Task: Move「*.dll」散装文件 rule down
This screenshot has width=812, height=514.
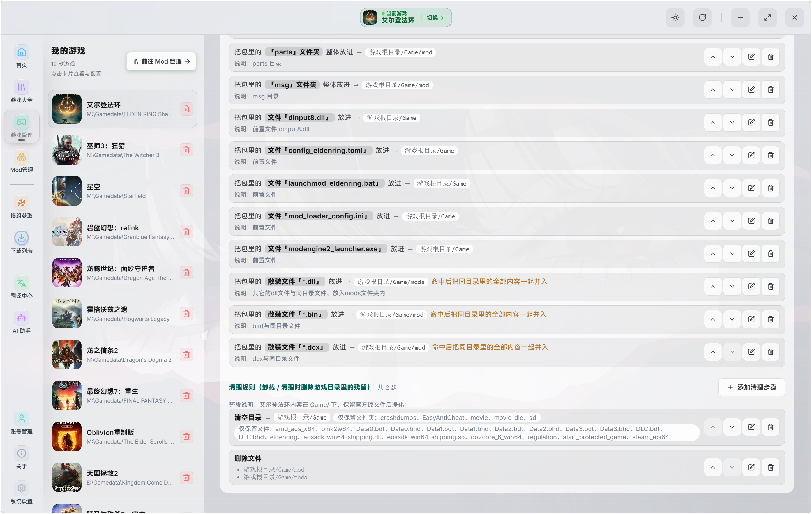Action: point(732,286)
